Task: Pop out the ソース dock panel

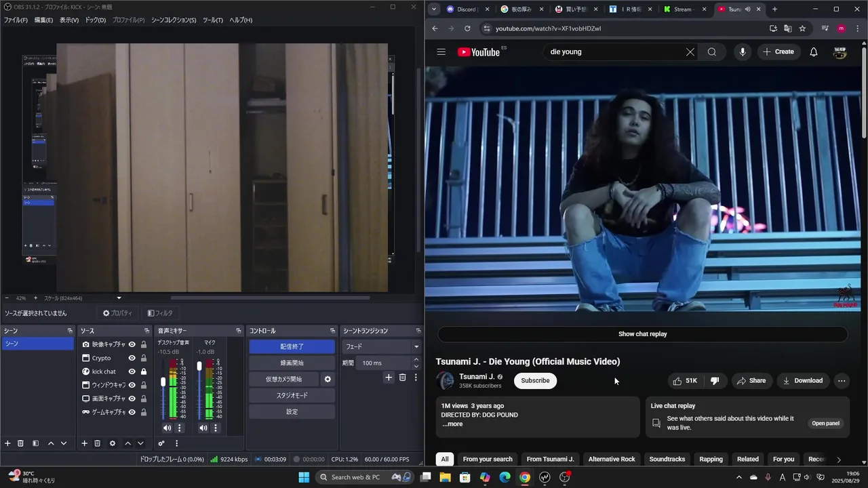Action: (146, 331)
